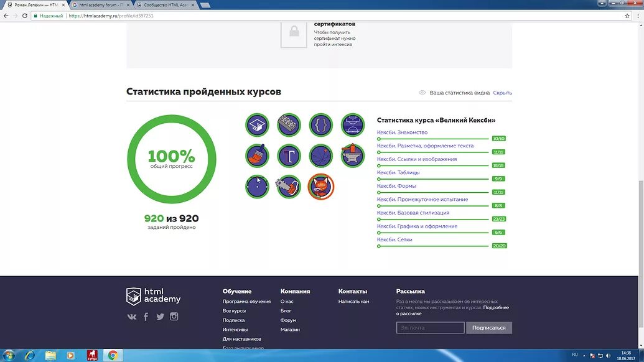
Task: Click the Кексби. Знакомство progress bar
Action: click(x=433, y=139)
